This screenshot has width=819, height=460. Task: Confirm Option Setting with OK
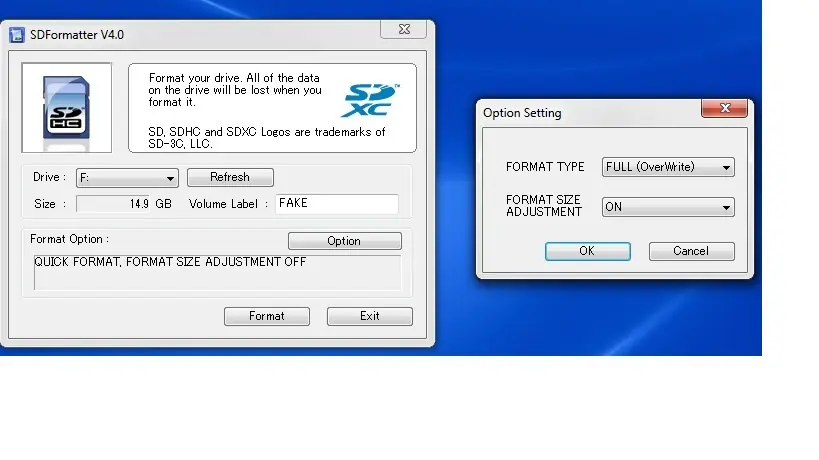coord(587,251)
